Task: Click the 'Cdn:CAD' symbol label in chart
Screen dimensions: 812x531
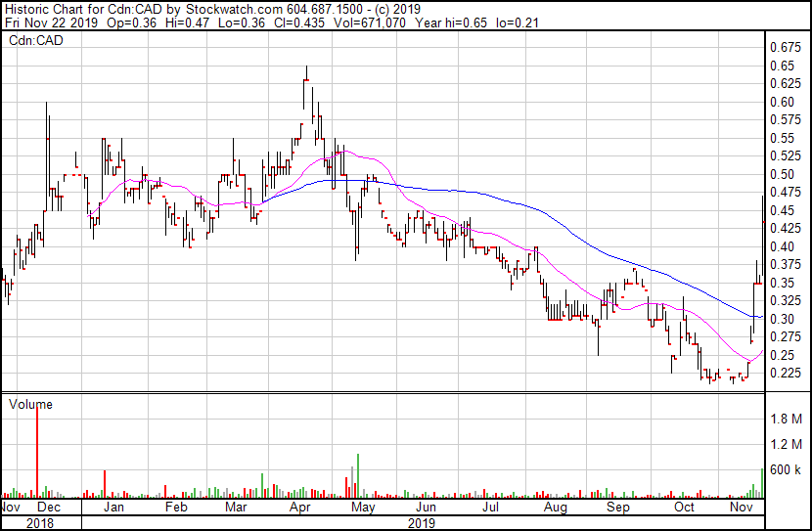Action: (x=36, y=40)
